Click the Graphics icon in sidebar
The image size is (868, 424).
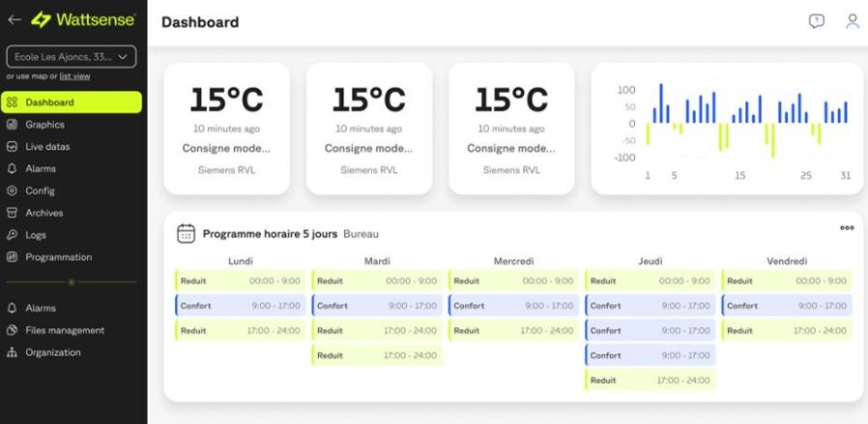point(13,125)
